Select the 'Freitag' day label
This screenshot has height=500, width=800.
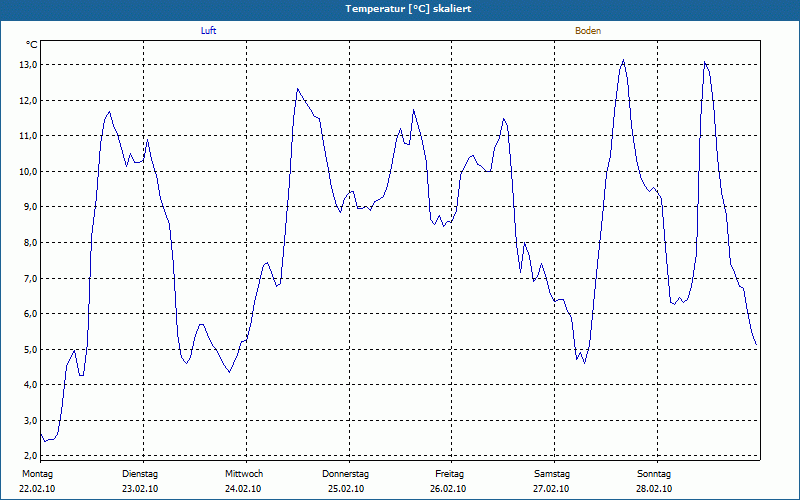tap(449, 474)
